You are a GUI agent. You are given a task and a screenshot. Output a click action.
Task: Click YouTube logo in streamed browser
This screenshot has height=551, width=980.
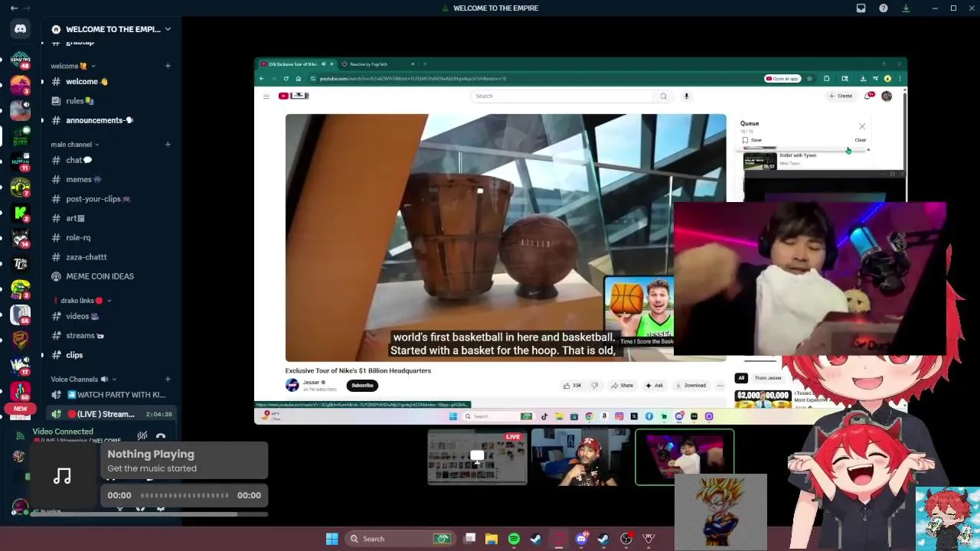tap(293, 96)
